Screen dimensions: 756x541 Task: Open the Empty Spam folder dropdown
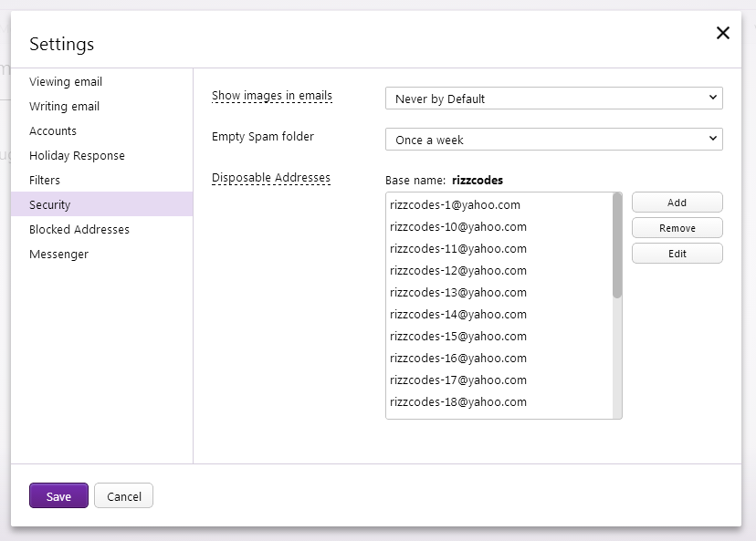click(553, 140)
